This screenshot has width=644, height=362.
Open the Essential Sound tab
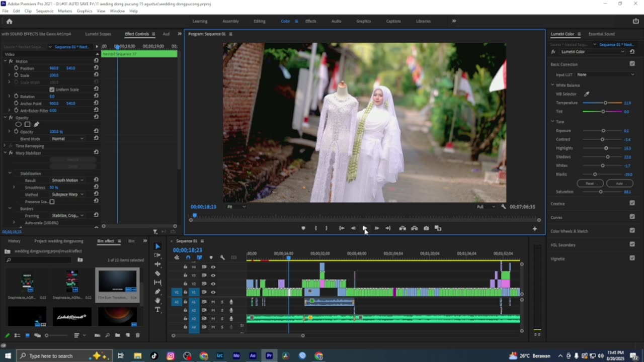601,34
